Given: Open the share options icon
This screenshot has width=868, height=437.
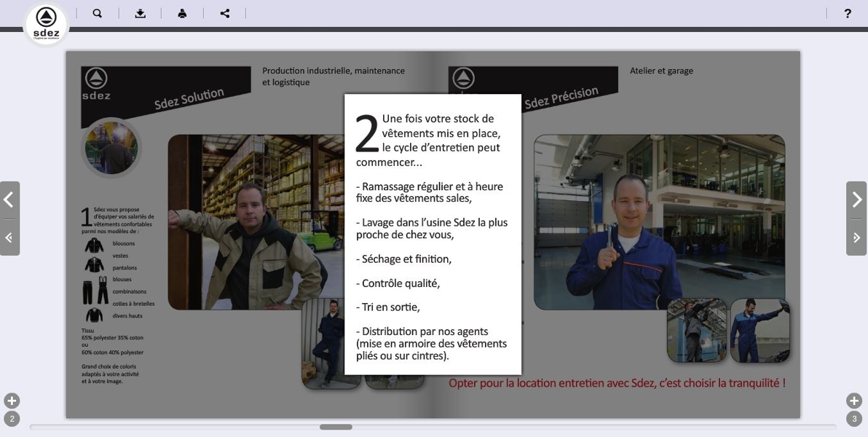Looking at the screenshot, I should (225, 13).
